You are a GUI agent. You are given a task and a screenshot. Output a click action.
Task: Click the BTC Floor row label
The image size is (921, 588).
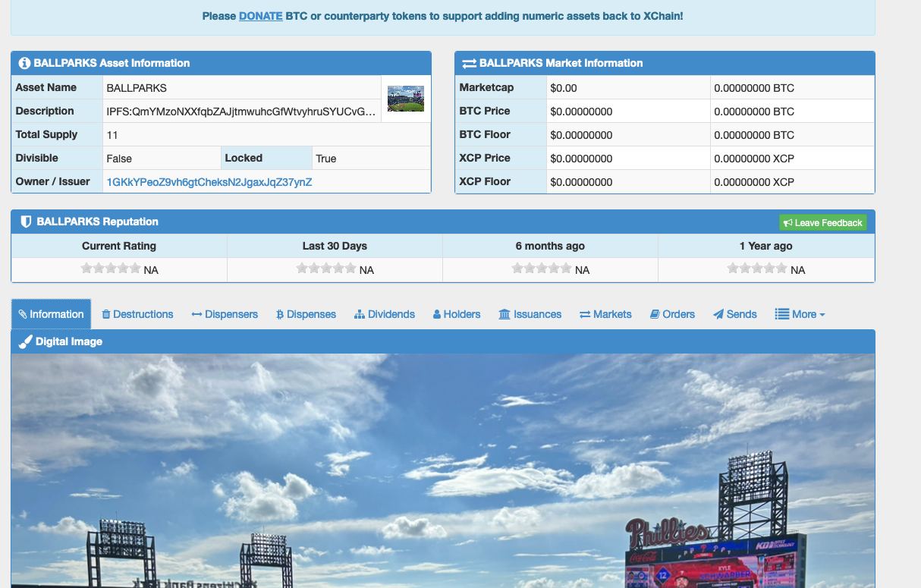tap(485, 134)
